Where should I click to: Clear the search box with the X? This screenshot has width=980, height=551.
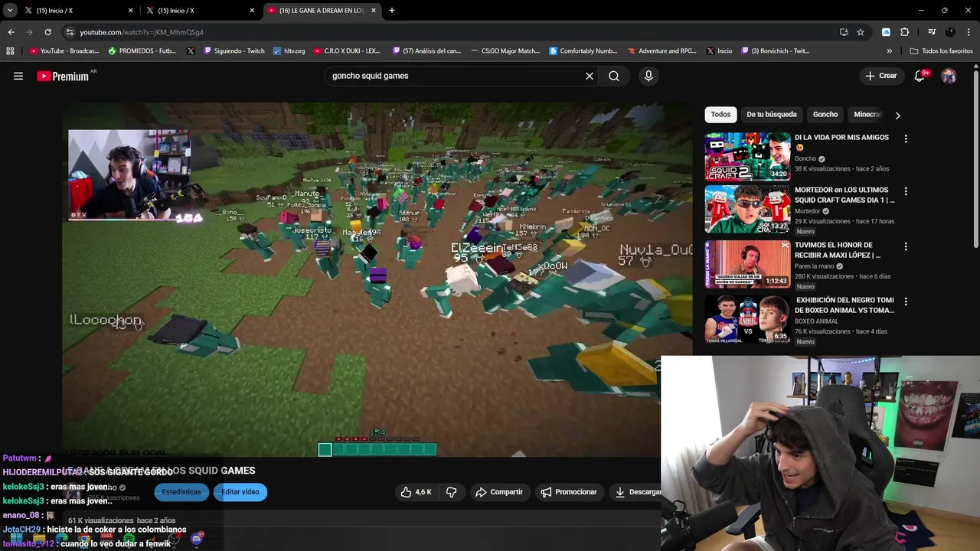[x=590, y=76]
